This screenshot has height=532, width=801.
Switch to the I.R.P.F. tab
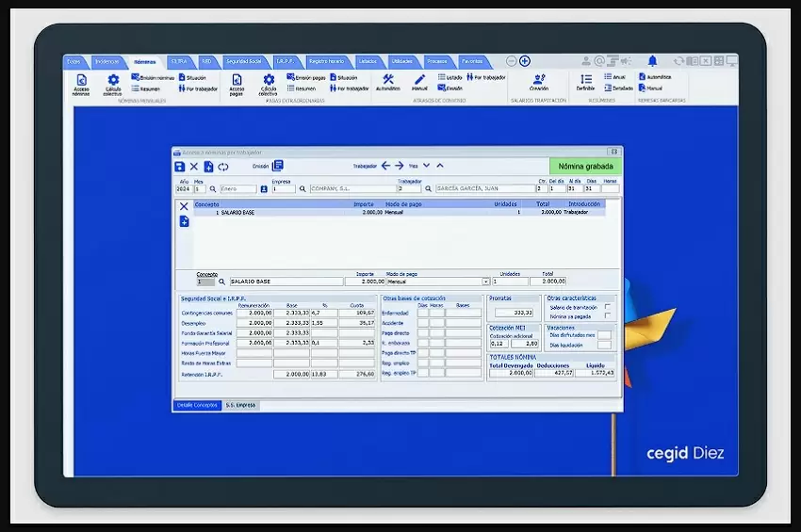pos(286,61)
